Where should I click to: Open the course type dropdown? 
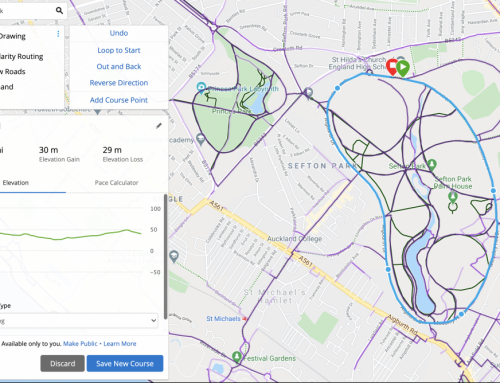click(x=79, y=321)
